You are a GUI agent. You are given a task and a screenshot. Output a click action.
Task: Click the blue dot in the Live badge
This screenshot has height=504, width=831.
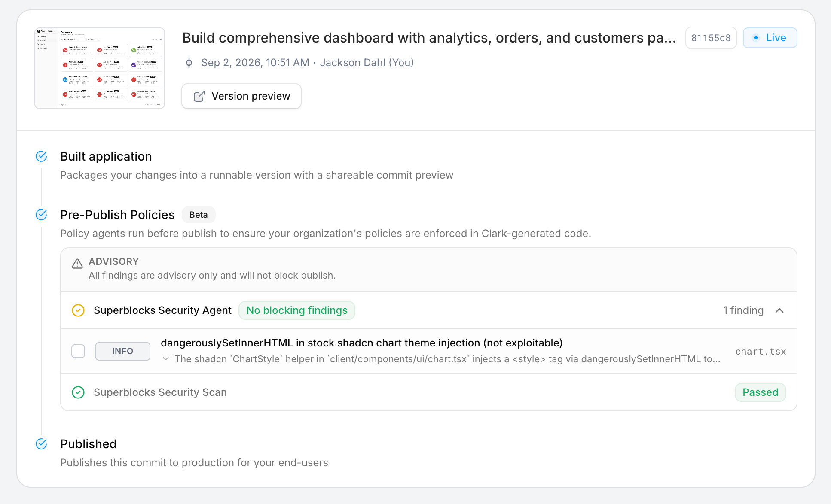[x=756, y=38]
